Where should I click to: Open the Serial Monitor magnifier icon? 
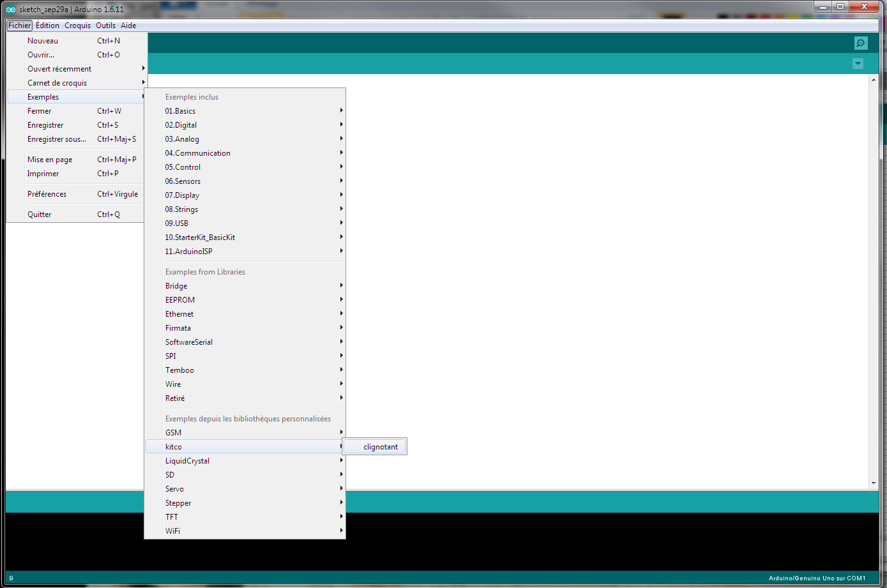click(861, 43)
